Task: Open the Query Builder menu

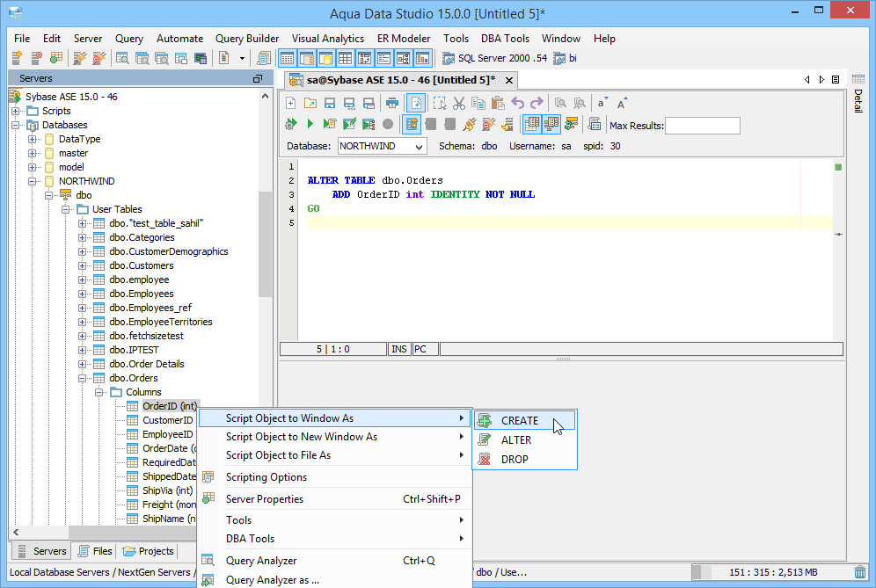Action: [x=247, y=39]
